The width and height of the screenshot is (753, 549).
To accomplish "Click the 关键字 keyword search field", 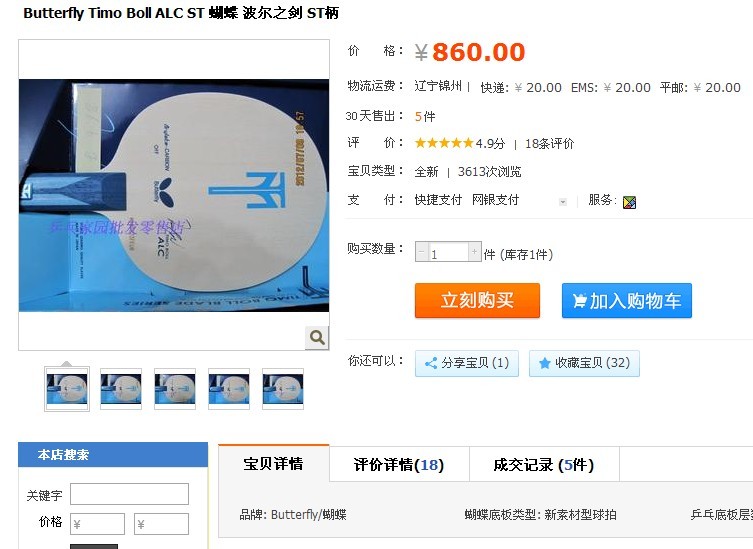I will [129, 494].
